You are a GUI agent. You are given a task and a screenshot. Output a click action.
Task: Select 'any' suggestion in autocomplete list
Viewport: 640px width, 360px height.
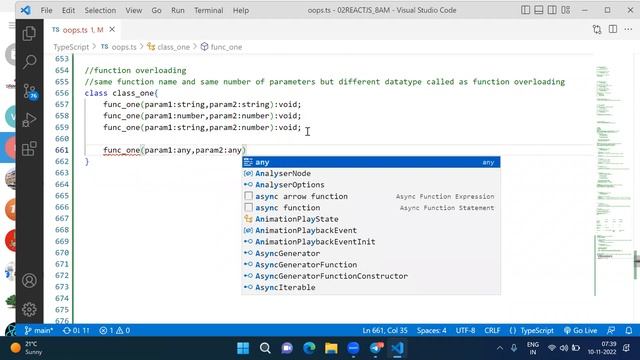coord(371,162)
